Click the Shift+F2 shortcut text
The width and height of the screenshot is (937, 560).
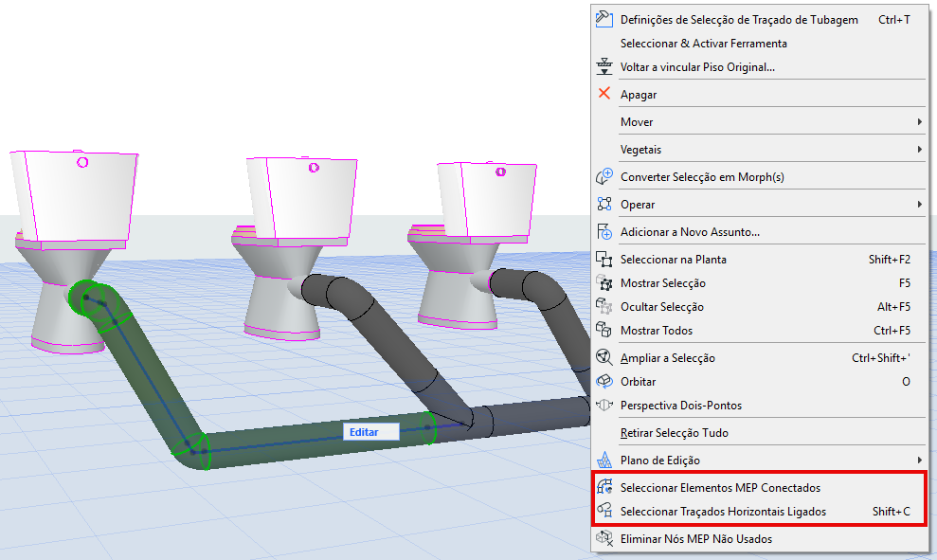click(890, 259)
